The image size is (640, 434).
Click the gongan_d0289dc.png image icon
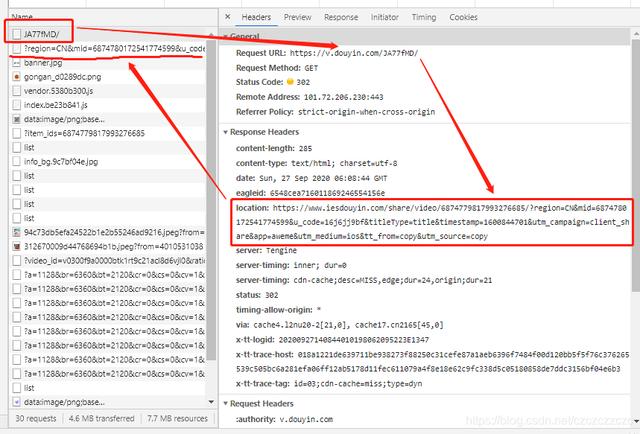[16, 76]
